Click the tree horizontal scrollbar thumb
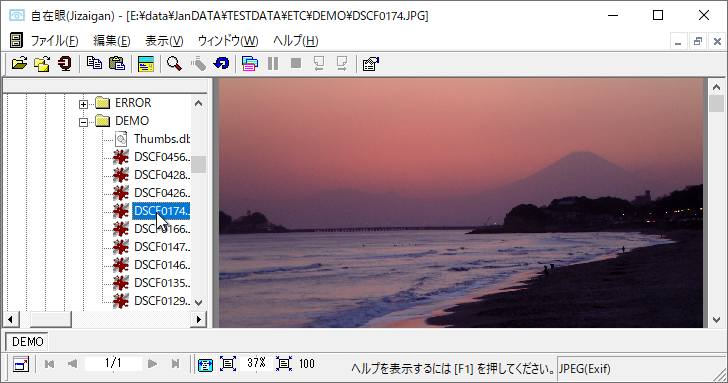The width and height of the screenshot is (728, 383). tap(51, 319)
